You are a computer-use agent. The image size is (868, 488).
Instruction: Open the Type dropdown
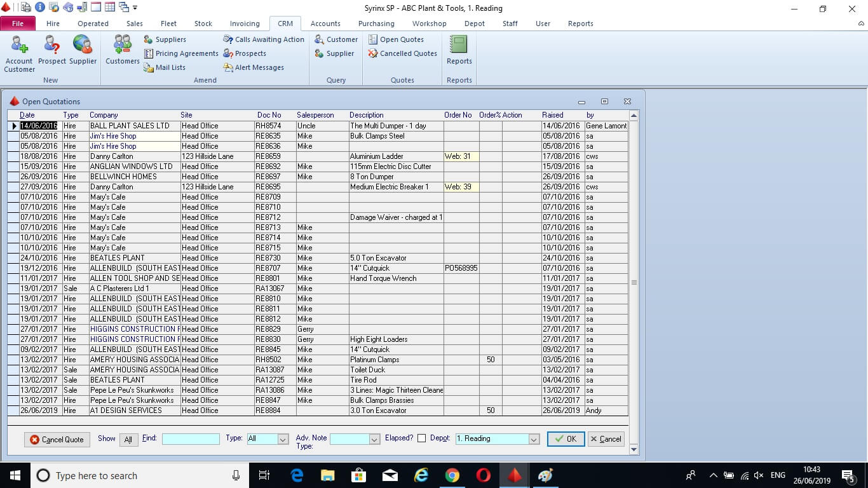[283, 439]
